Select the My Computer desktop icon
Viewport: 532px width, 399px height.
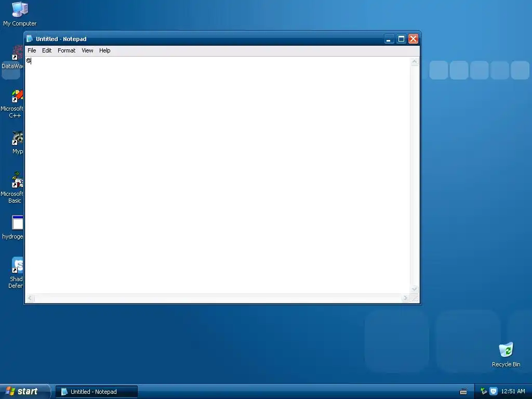point(20,14)
